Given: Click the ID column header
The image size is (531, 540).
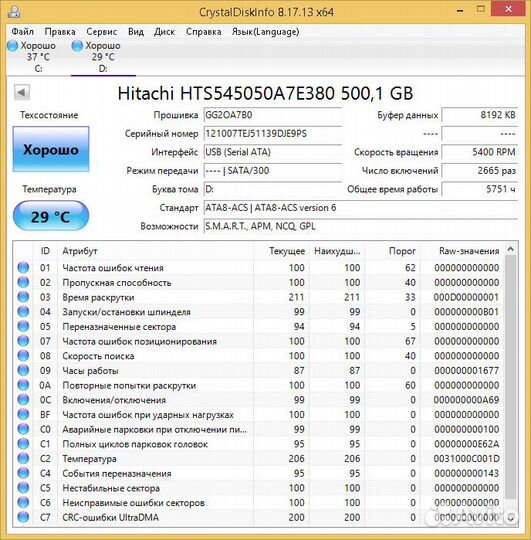Looking at the screenshot, I should tap(45, 251).
